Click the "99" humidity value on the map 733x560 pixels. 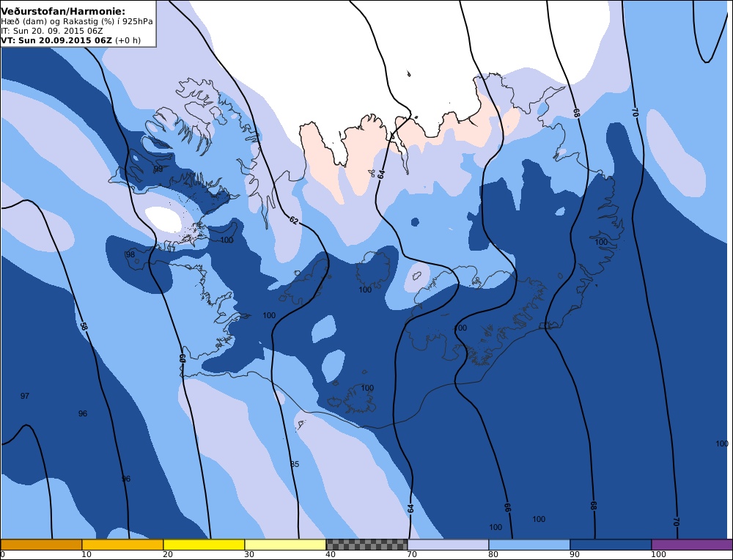tap(158, 169)
